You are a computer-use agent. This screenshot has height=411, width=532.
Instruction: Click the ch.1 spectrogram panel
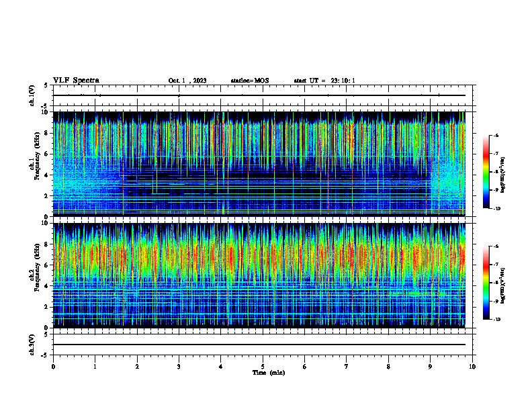pyautogui.click(x=259, y=164)
